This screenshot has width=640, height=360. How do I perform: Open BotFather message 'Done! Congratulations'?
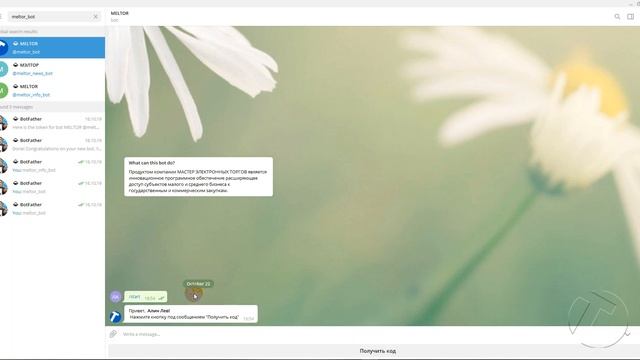coord(52,144)
